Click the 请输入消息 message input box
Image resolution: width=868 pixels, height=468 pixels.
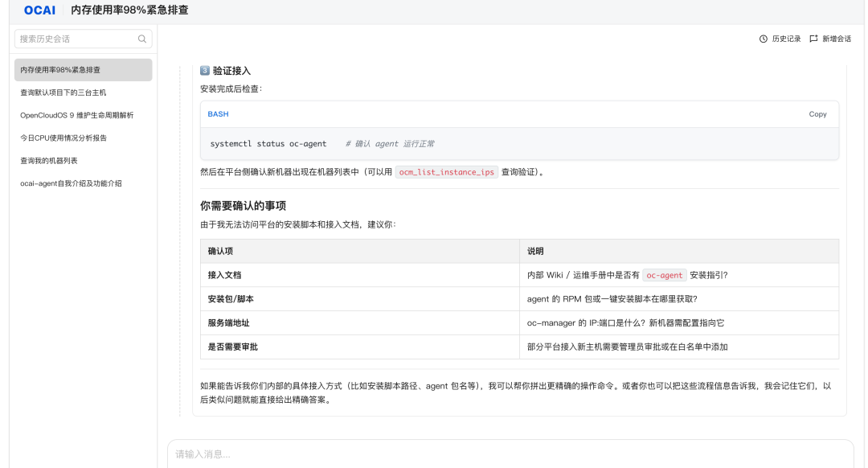pyautogui.click(x=510, y=454)
